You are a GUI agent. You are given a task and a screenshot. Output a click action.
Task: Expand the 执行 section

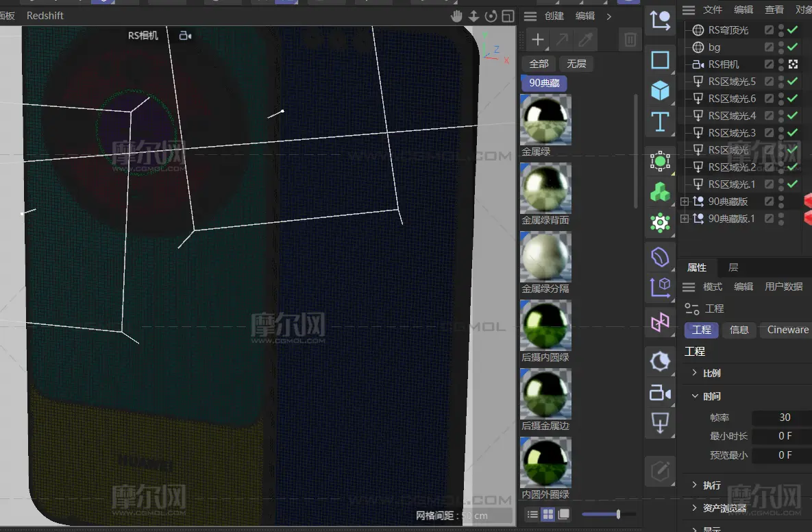pyautogui.click(x=695, y=485)
